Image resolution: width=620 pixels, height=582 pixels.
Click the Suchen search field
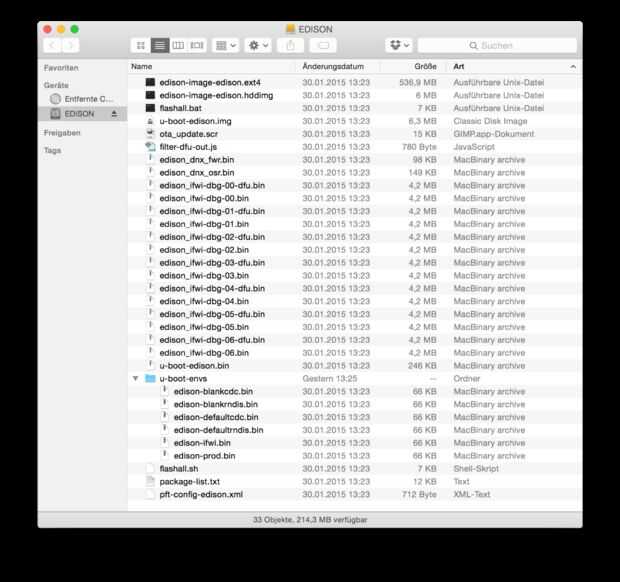(x=497, y=45)
